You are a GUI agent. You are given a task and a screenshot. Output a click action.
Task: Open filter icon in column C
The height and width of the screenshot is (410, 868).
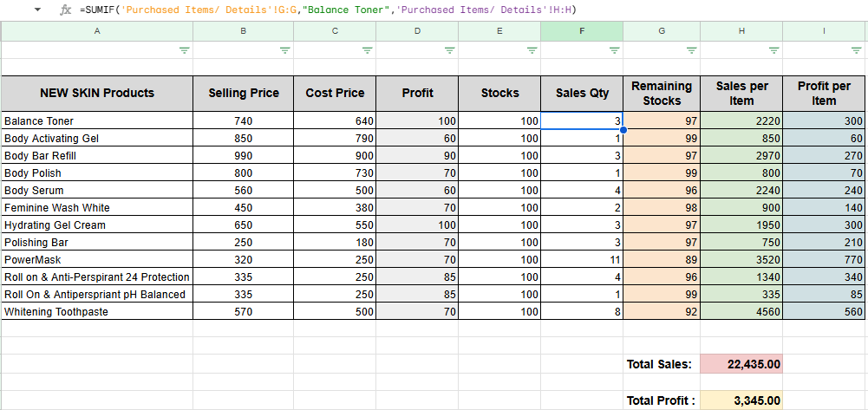pyautogui.click(x=367, y=50)
